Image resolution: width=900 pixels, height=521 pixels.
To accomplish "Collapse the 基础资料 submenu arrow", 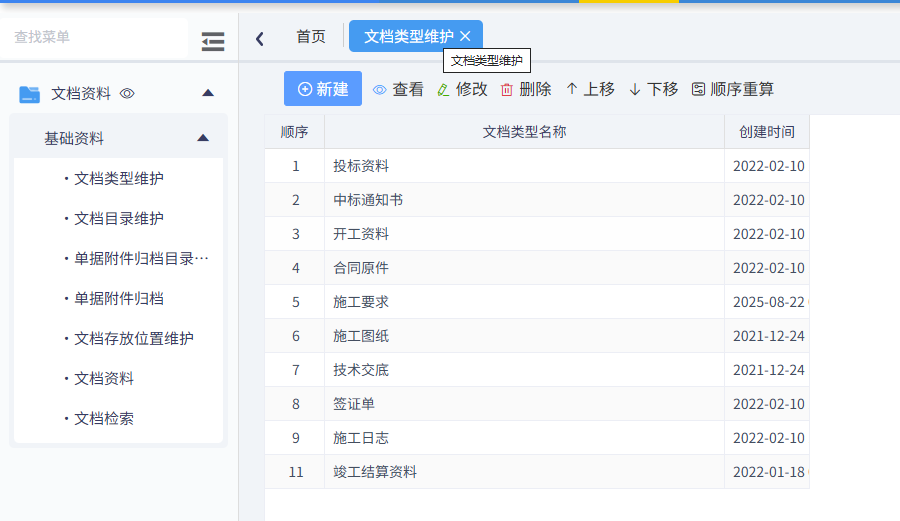I will (x=203, y=138).
